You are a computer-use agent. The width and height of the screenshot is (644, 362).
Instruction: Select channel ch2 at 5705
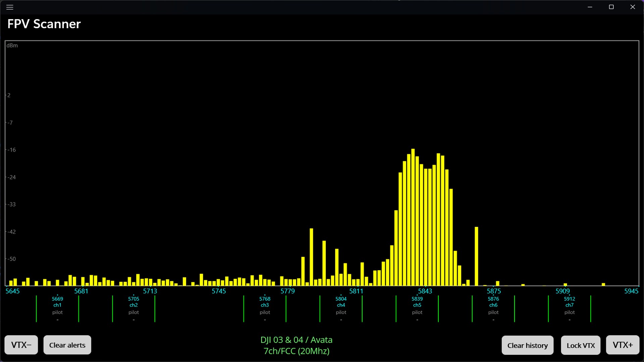pos(133,305)
